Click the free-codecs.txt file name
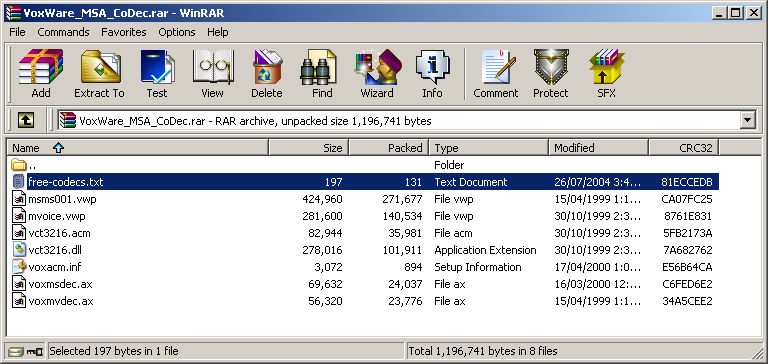This screenshot has width=768, height=364. pyautogui.click(x=66, y=182)
